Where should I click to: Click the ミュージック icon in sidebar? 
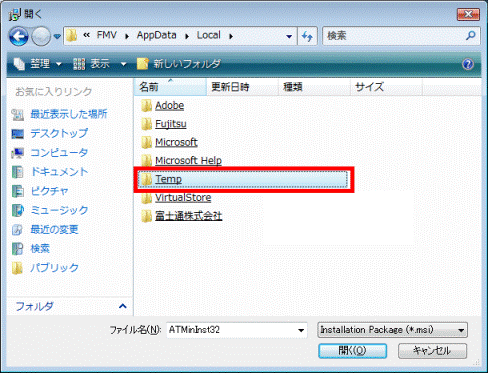[18, 210]
